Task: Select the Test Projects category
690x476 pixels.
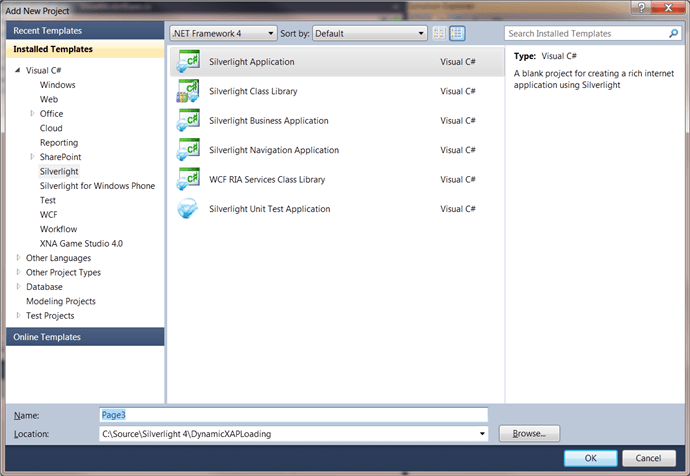Action: click(50, 316)
